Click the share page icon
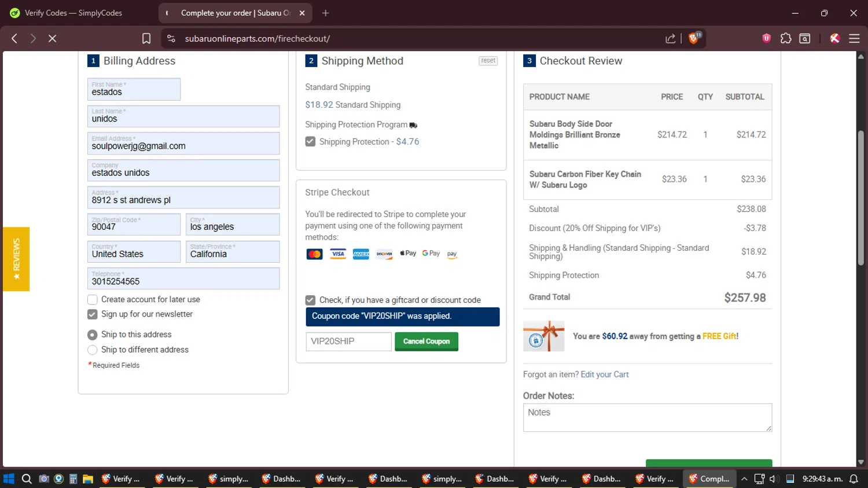This screenshot has height=488, width=868. coord(671,38)
